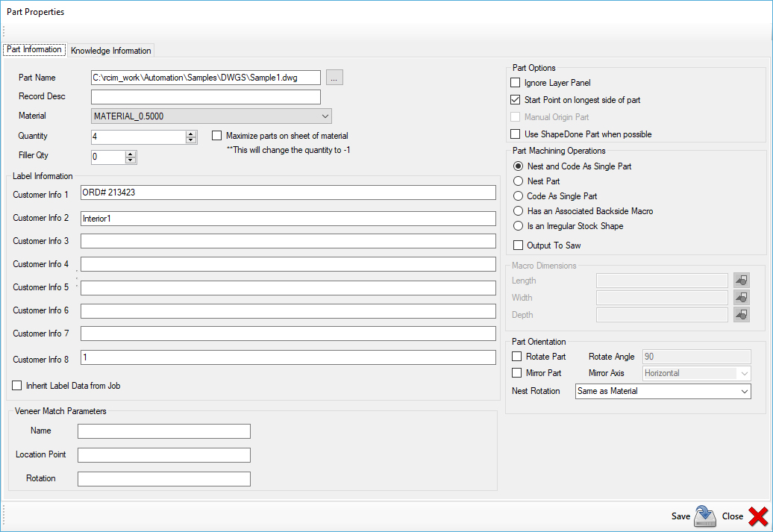The image size is (773, 532).
Task: Expand the Nest Rotation dropdown
Action: [x=744, y=391]
